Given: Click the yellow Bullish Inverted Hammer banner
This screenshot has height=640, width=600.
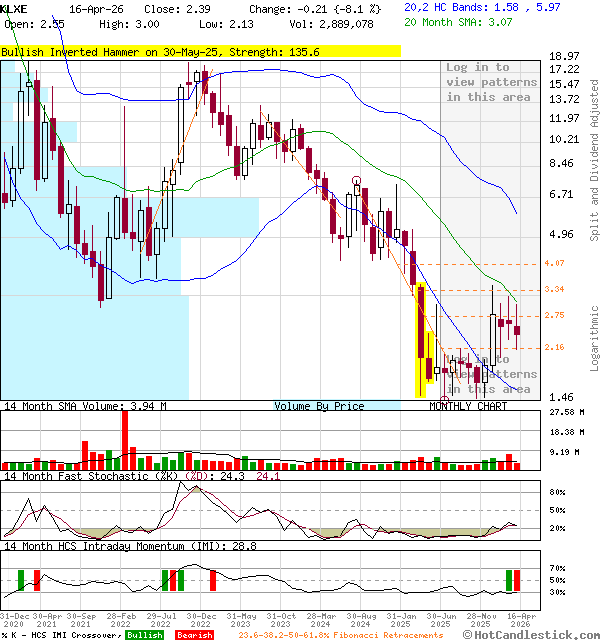Looking at the screenshot, I should pyautogui.click(x=200, y=51).
